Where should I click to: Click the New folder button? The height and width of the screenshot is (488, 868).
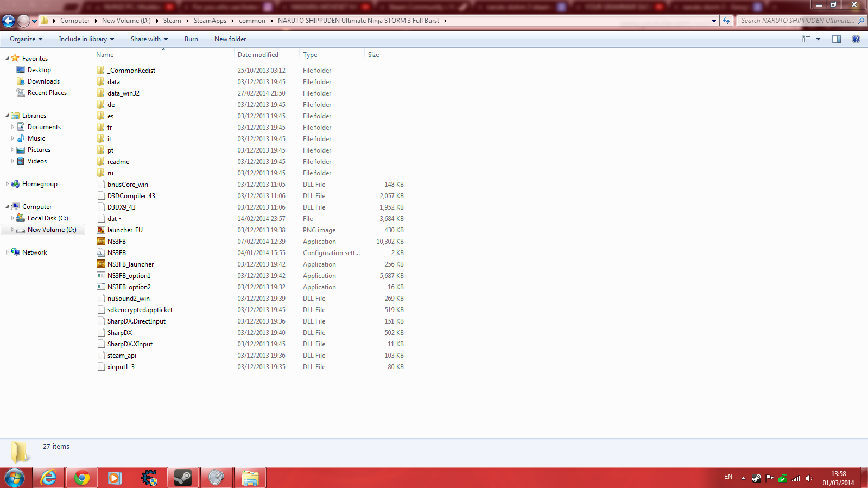coord(230,39)
